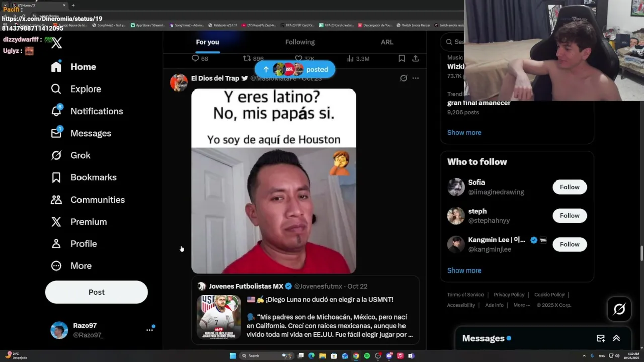
Task: Click Show more under Who to follow
Action: [464, 270]
